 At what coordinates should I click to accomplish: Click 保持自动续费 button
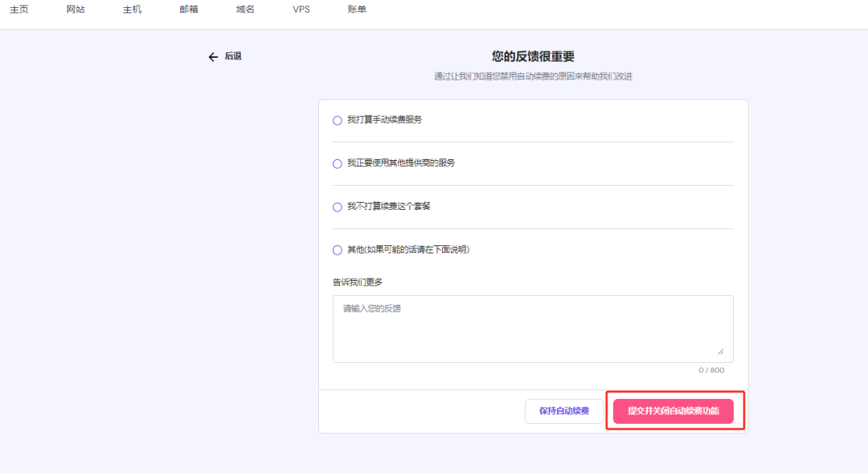tap(563, 410)
